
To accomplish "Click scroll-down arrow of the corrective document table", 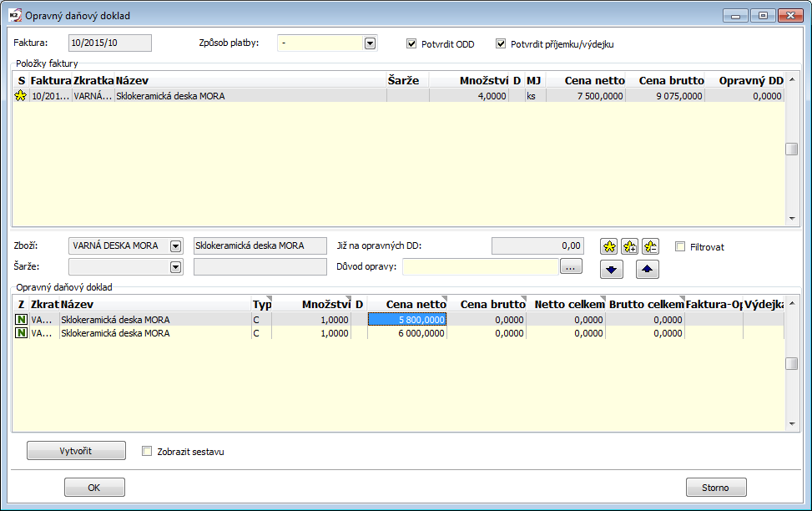I will (792, 424).
